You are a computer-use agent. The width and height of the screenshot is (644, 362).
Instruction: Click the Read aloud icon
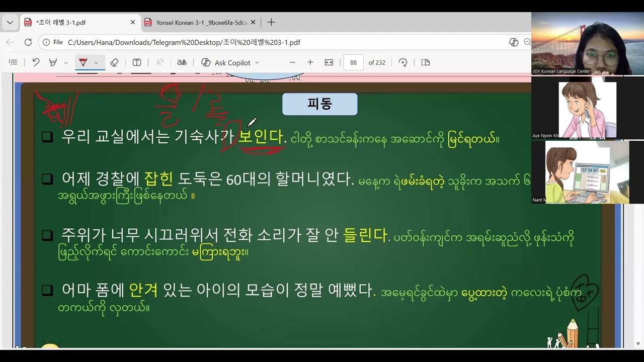[160, 62]
